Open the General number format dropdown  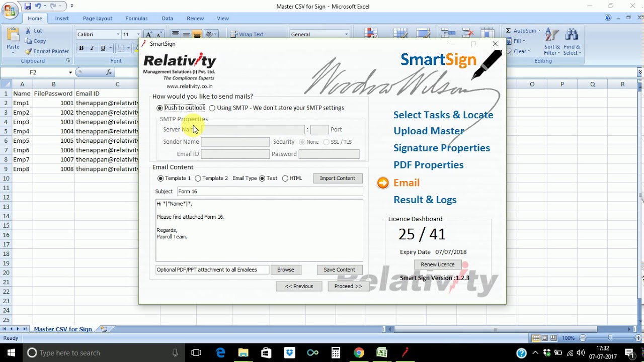[x=347, y=34]
